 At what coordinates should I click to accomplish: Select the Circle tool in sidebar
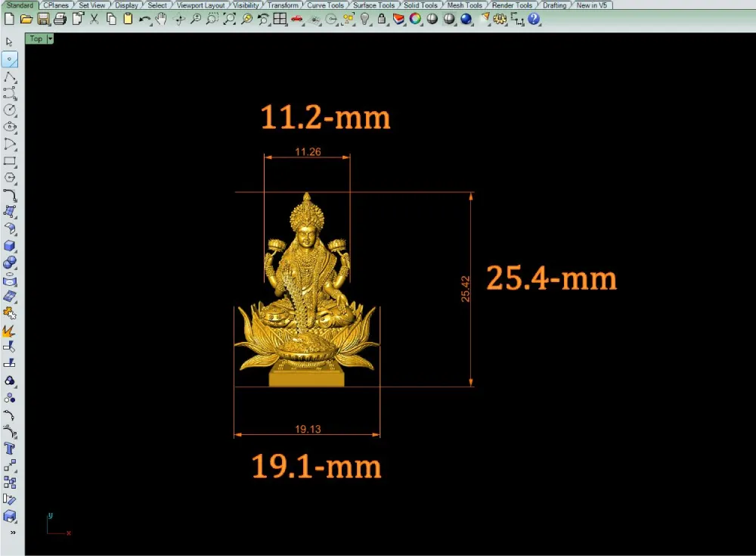10,110
